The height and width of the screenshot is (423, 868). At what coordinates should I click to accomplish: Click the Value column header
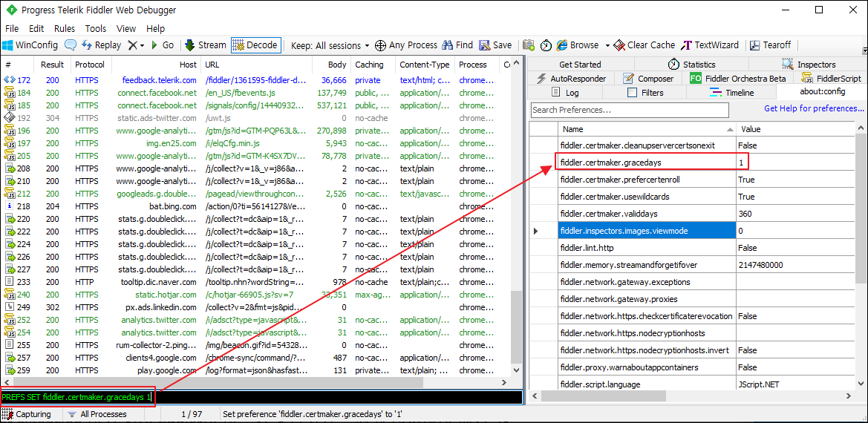[x=796, y=129]
